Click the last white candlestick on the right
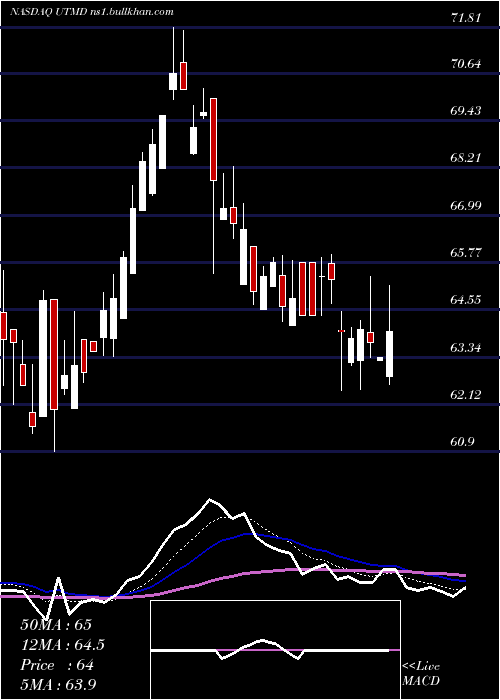Screen dimensions: 500x700 [x=389, y=354]
